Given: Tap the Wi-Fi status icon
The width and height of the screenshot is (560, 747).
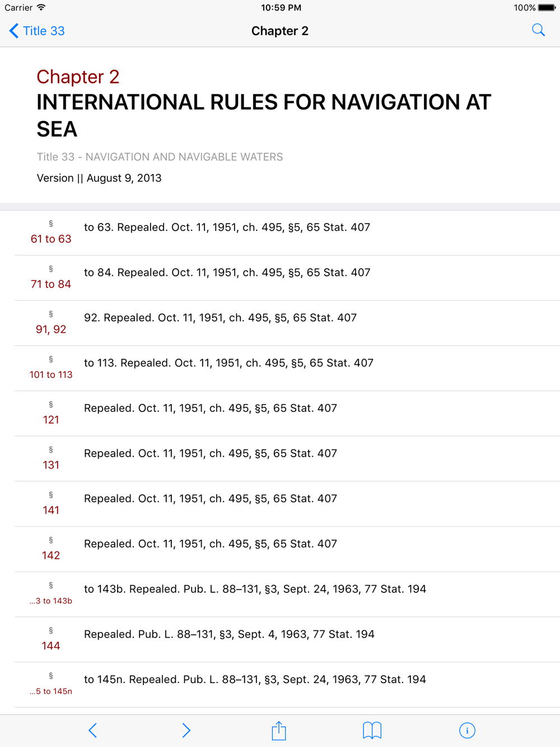Looking at the screenshot, I should pyautogui.click(x=41, y=8).
